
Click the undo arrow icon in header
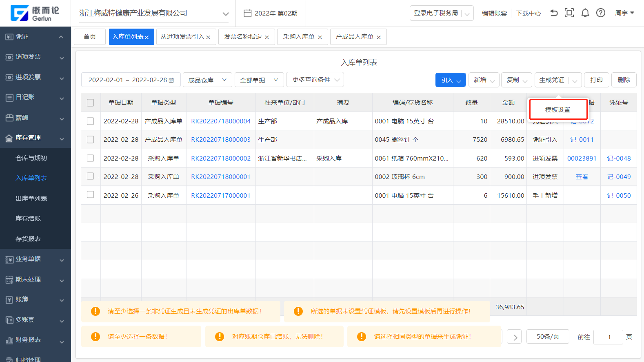tap(554, 13)
